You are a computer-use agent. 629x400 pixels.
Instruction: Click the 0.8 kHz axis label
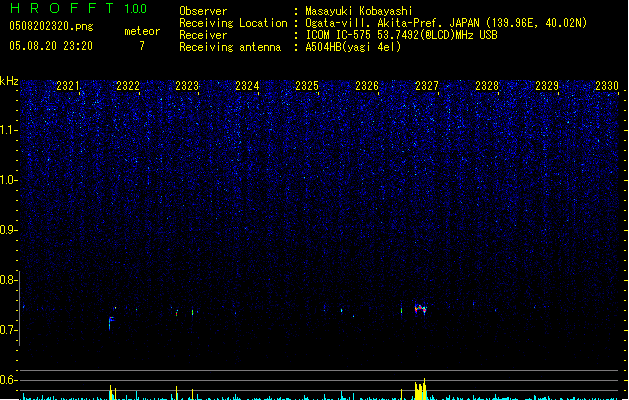pos(9,280)
